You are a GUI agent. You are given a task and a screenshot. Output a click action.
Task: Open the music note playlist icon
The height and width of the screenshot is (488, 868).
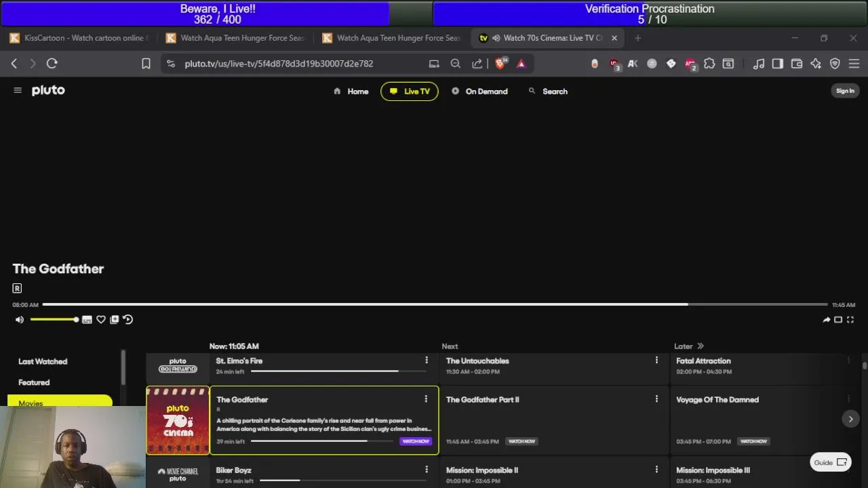(x=759, y=64)
